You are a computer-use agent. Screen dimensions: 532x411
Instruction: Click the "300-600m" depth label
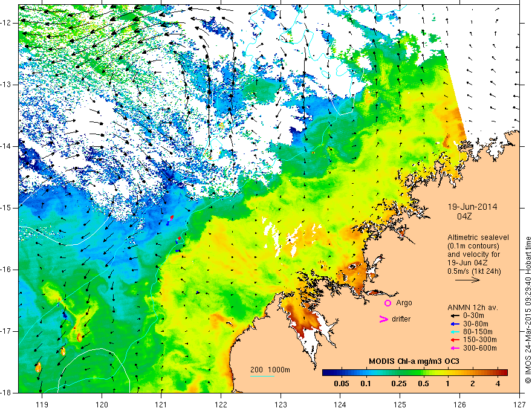pyautogui.click(x=480, y=348)
